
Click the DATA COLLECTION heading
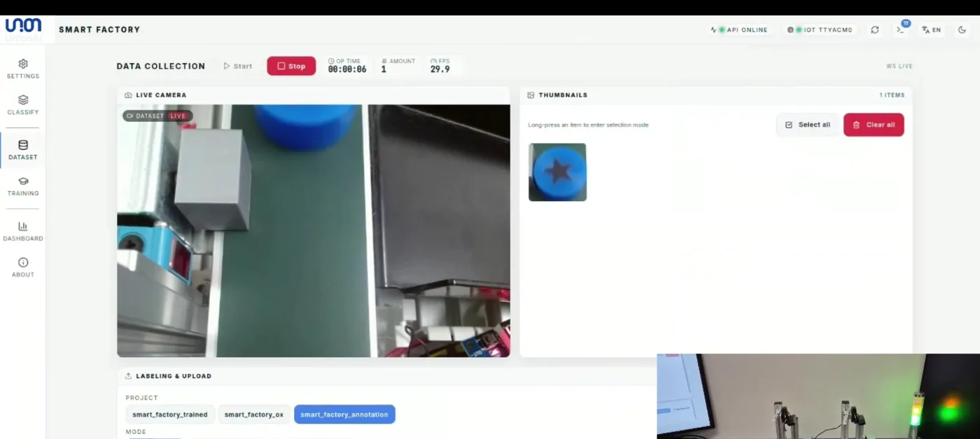[x=161, y=67]
